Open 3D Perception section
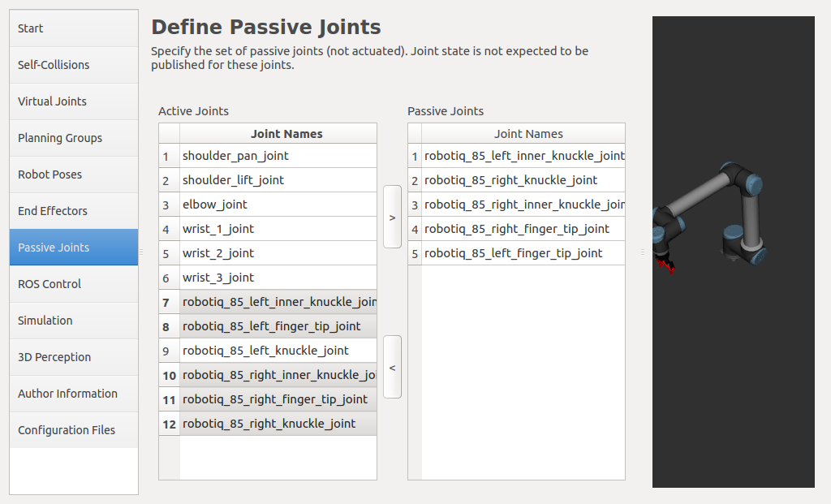 coord(74,357)
